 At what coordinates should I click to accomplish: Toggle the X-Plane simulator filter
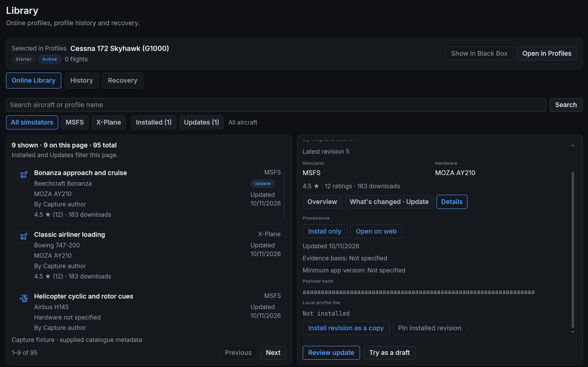click(x=109, y=122)
